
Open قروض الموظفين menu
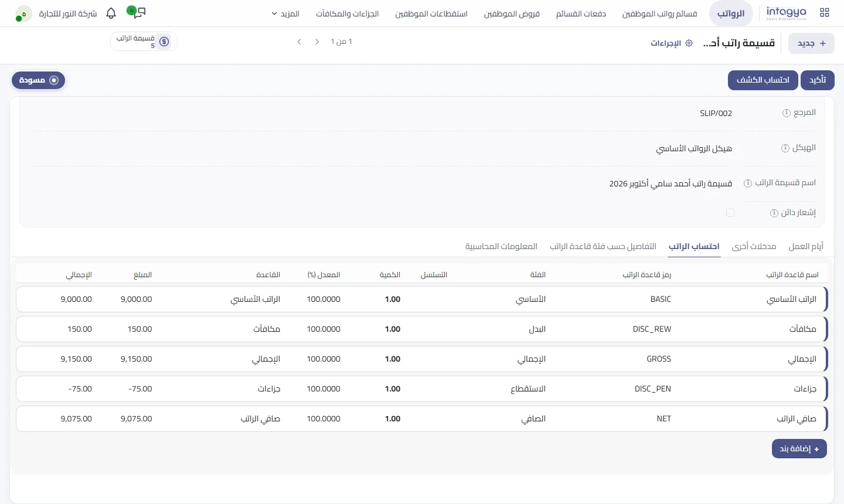pyautogui.click(x=512, y=13)
